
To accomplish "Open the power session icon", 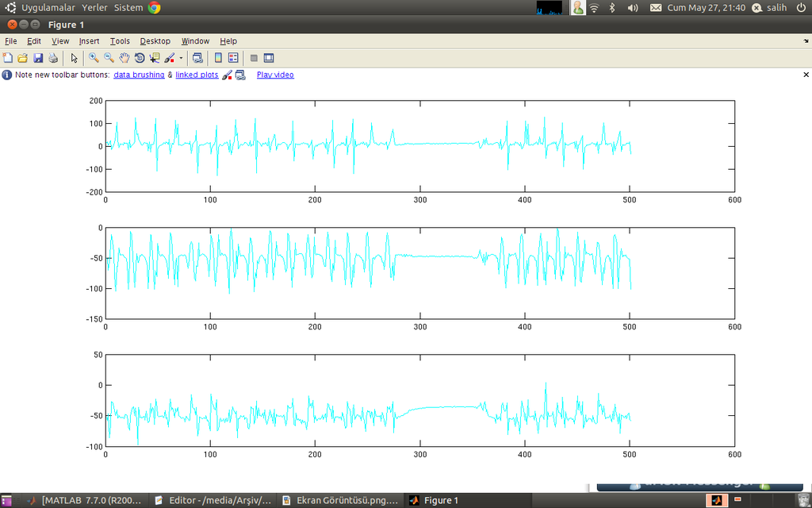I will click(801, 8).
